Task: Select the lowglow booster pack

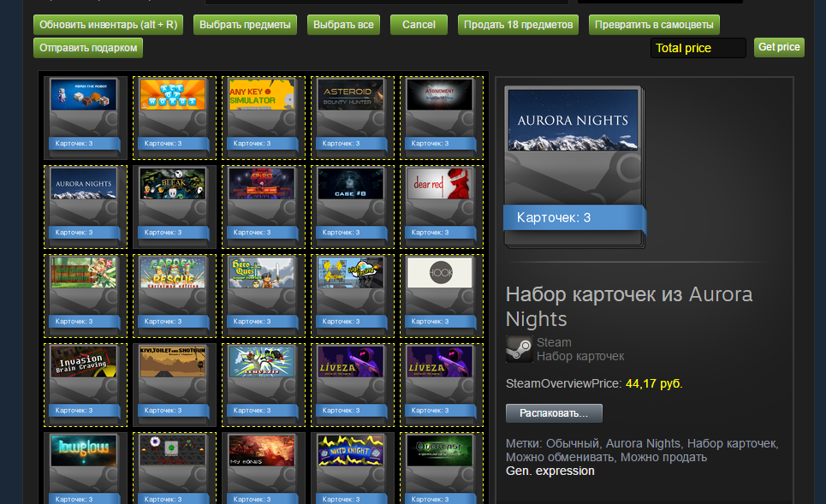Action: (x=86, y=469)
